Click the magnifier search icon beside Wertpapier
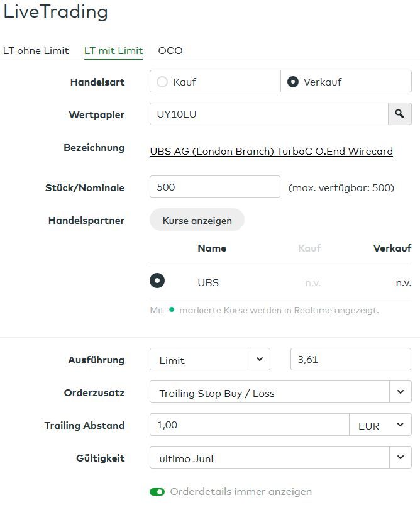Screen dimensions: 420x505 click(x=399, y=114)
